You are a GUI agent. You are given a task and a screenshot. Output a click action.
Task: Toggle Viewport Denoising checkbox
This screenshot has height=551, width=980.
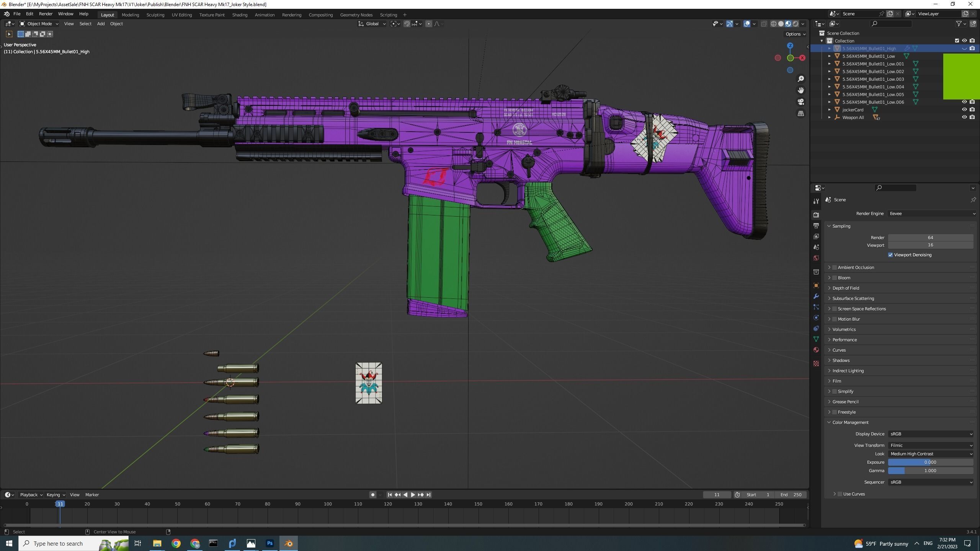tap(890, 255)
